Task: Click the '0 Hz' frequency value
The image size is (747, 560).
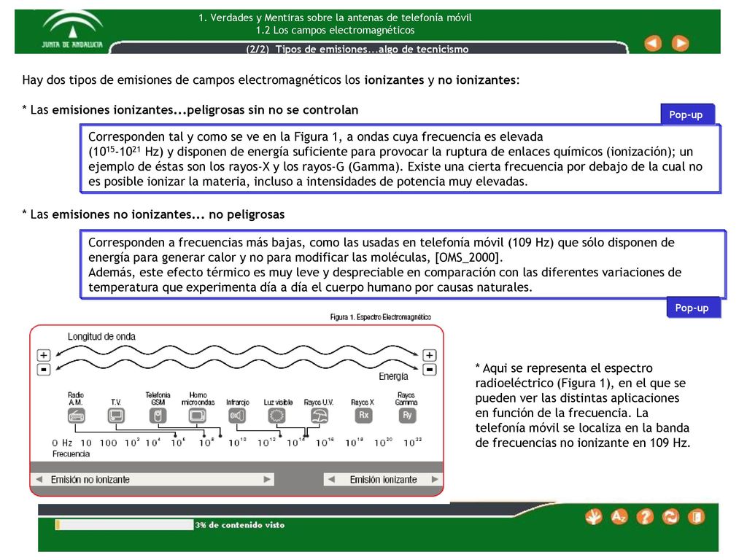Action: tap(62, 443)
